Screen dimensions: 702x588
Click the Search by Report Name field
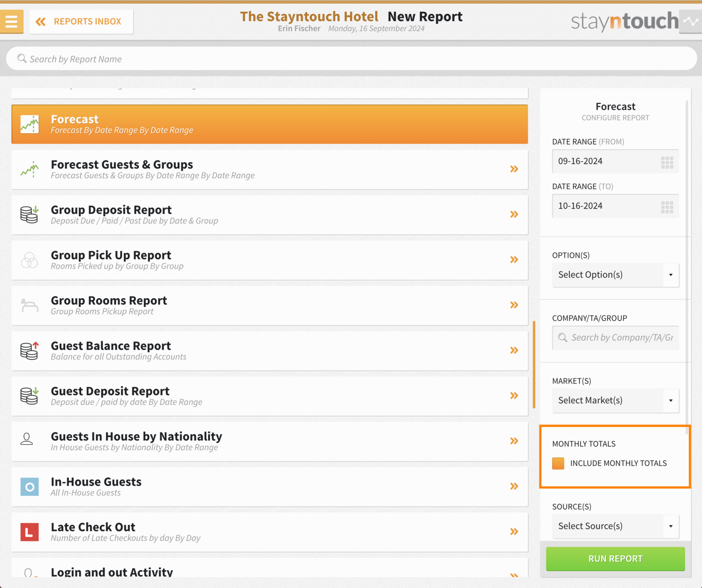(351, 59)
